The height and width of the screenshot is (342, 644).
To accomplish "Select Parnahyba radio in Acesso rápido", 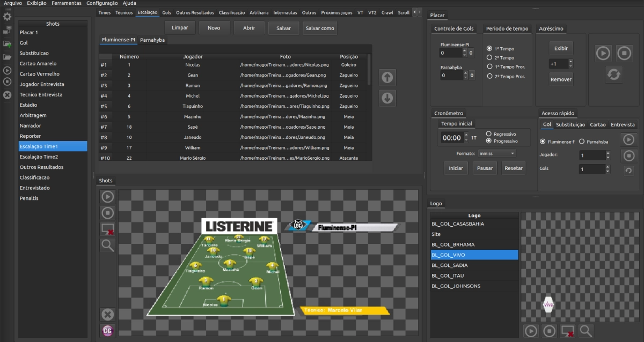I will click(582, 142).
